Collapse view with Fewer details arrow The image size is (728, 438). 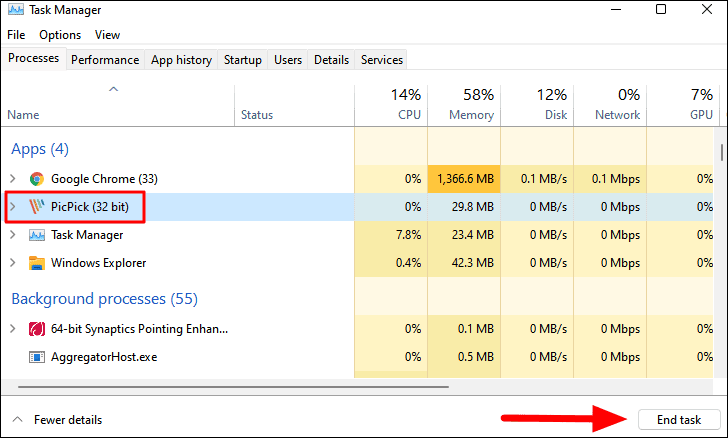pyautogui.click(x=18, y=419)
